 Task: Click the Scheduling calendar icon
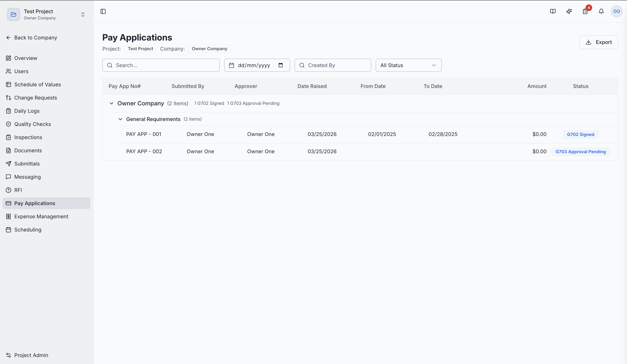pyautogui.click(x=8, y=229)
